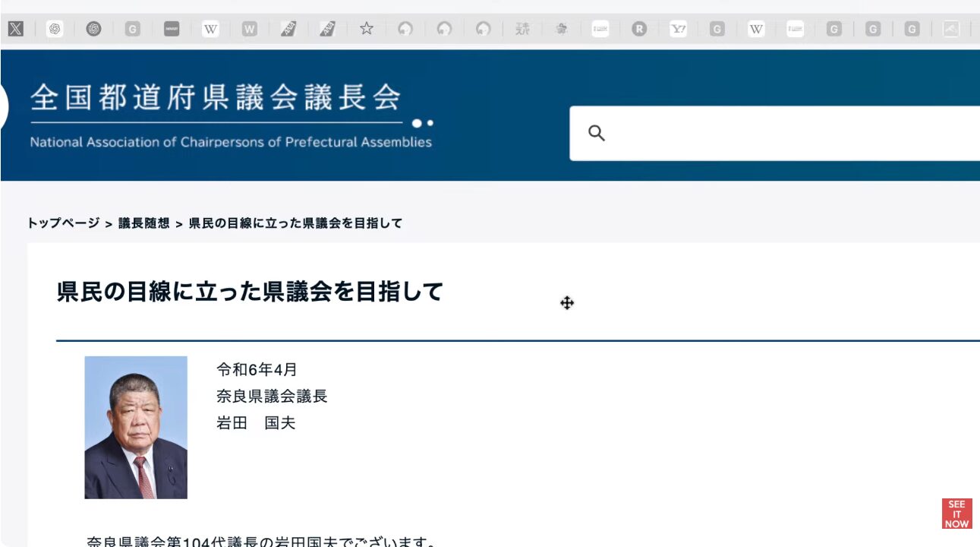Open the X (Twitter) pinned tab

point(15,29)
